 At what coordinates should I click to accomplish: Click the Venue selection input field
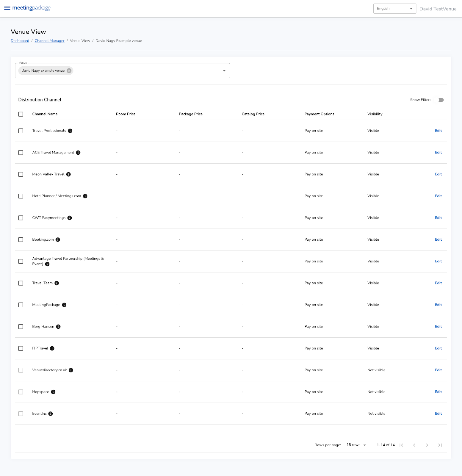pyautogui.click(x=122, y=71)
